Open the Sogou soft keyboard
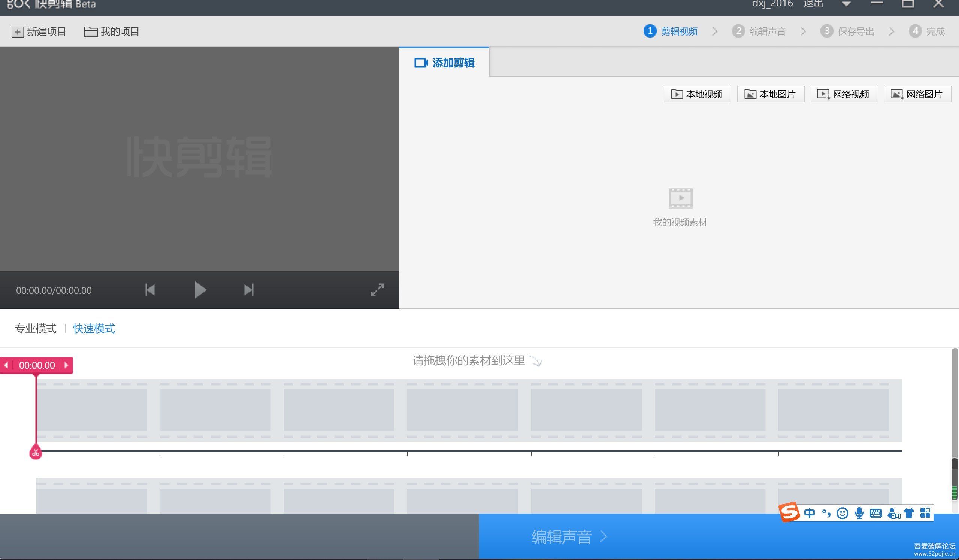 (876, 513)
